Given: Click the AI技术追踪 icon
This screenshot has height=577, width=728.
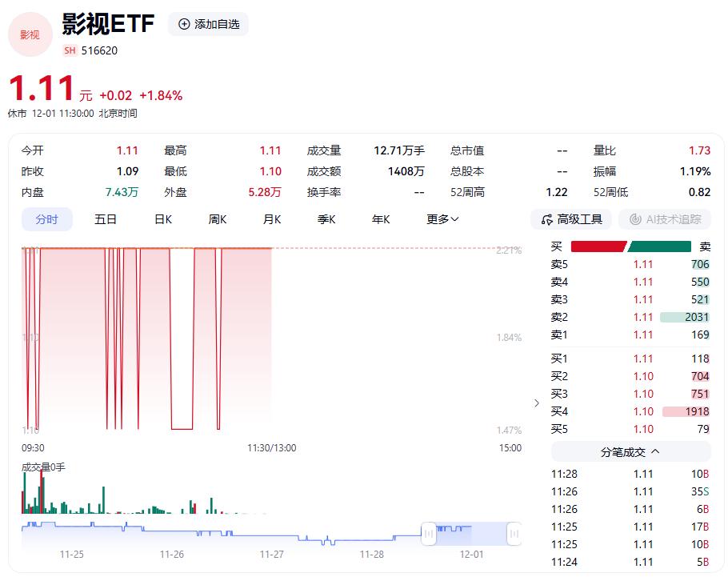Looking at the screenshot, I should tap(636, 219).
